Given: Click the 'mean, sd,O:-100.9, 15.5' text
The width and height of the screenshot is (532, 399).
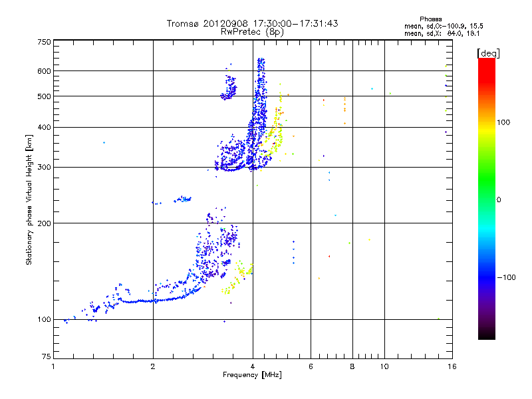Looking at the screenshot, I should coord(444,26).
